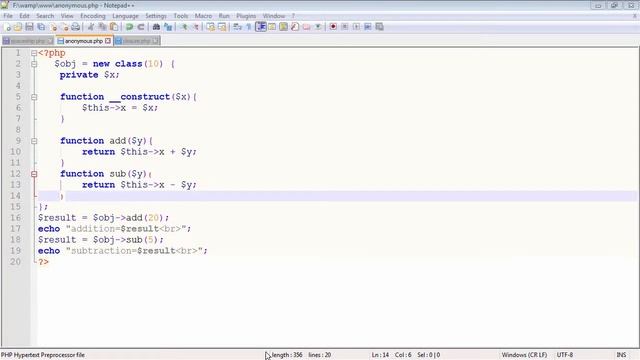Switch to the anonymous.php tab

tap(84, 41)
